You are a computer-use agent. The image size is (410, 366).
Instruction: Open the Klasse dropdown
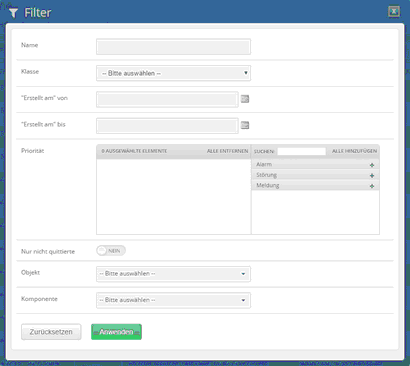click(173, 73)
